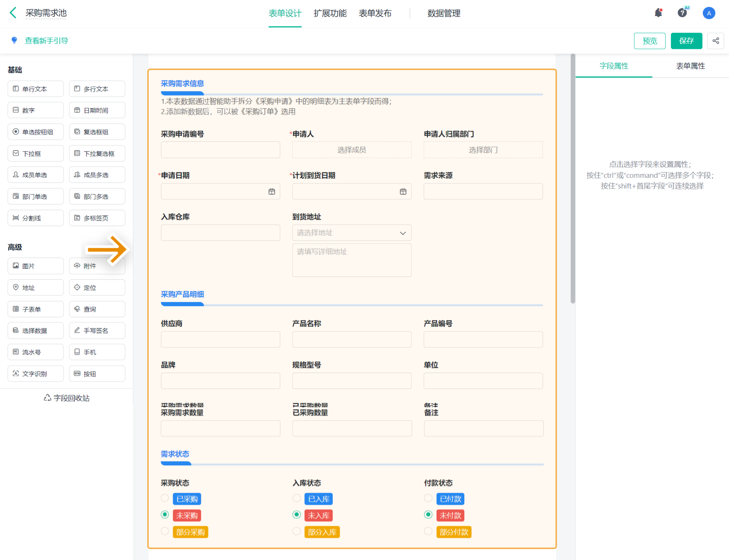This screenshot has width=729, height=560.
Task: Click the back arrow icon
Action: pyautogui.click(x=13, y=13)
